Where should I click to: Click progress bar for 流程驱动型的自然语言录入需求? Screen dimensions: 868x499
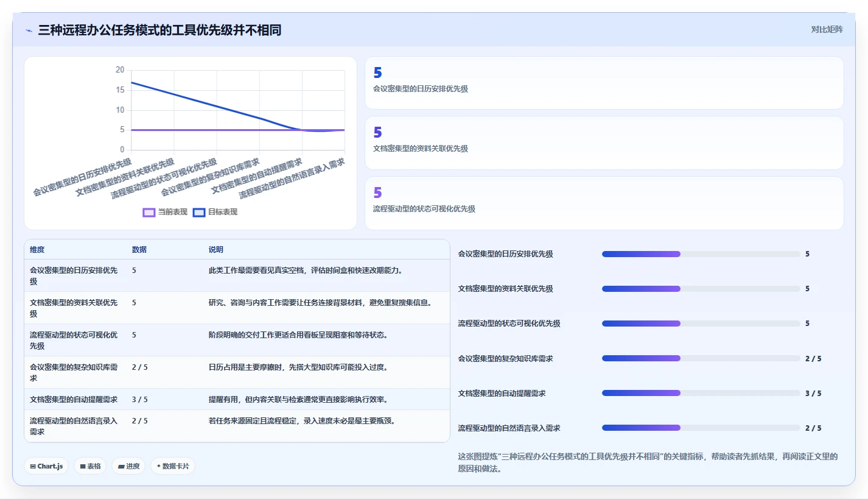tap(701, 428)
